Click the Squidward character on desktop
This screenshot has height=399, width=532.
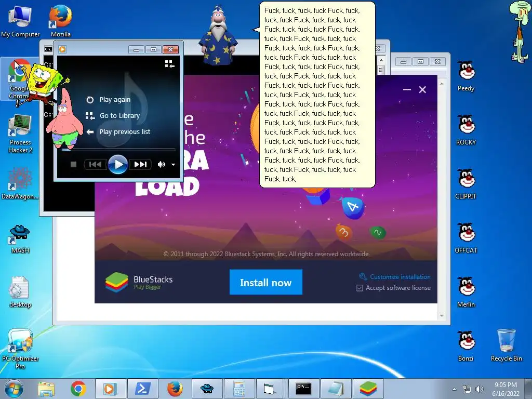[x=521, y=31]
